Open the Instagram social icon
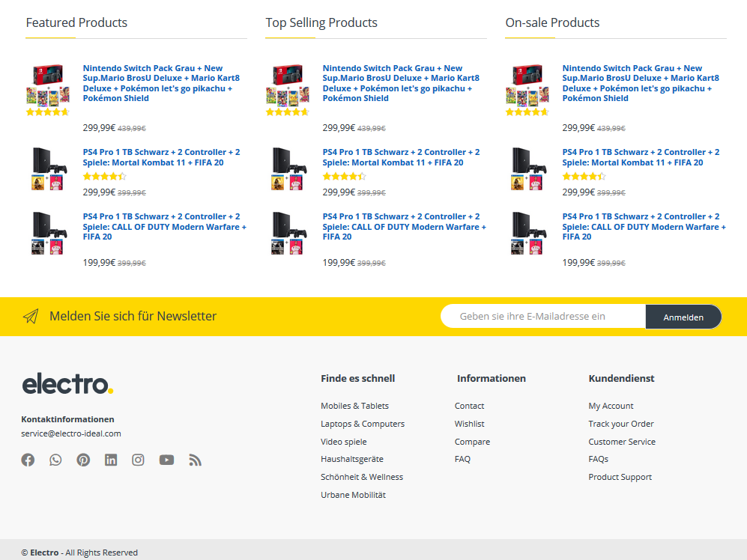747x560 pixels. (138, 460)
